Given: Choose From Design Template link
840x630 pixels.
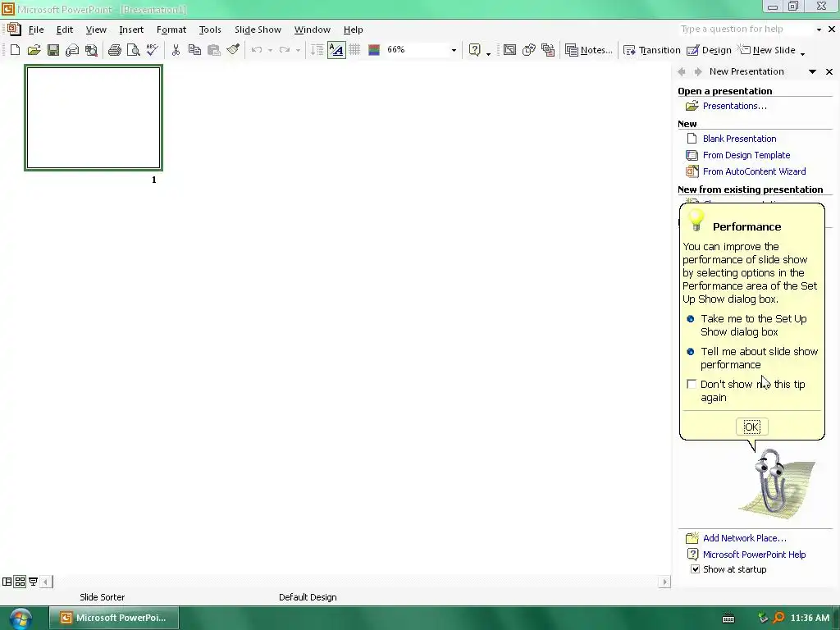Looking at the screenshot, I should tap(746, 155).
